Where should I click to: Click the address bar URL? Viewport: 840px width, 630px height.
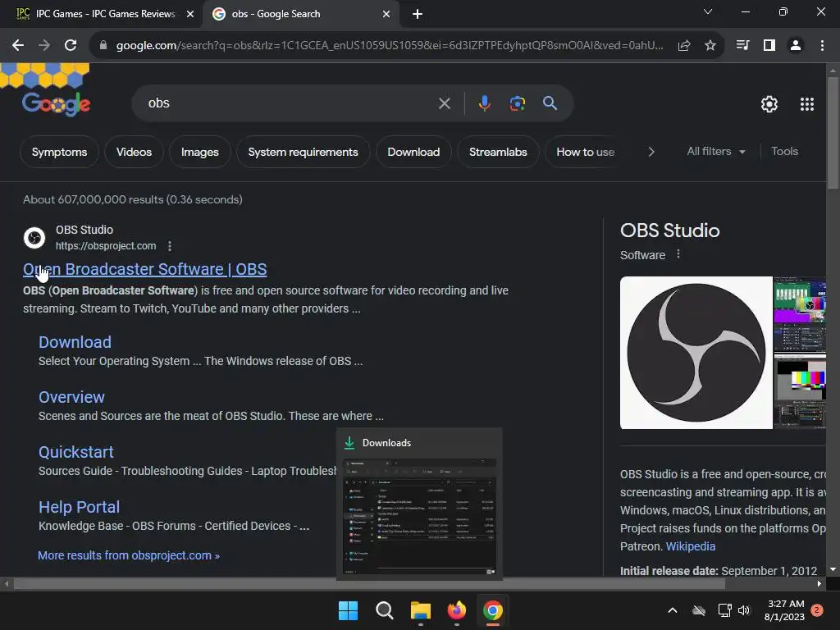390,46
